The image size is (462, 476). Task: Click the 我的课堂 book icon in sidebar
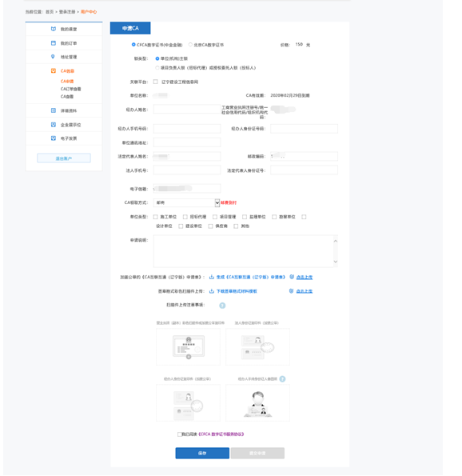pyautogui.click(x=54, y=29)
